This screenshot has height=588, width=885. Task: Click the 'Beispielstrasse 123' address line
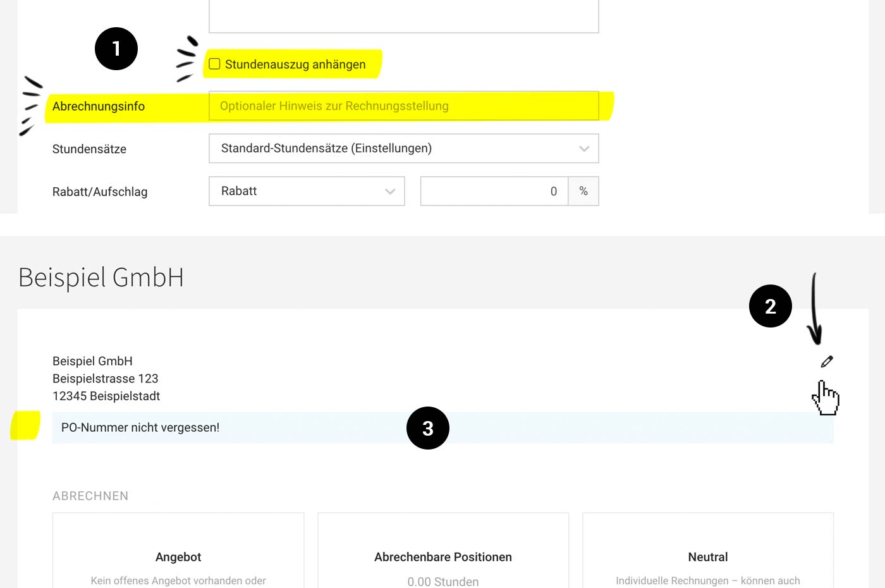(106, 379)
